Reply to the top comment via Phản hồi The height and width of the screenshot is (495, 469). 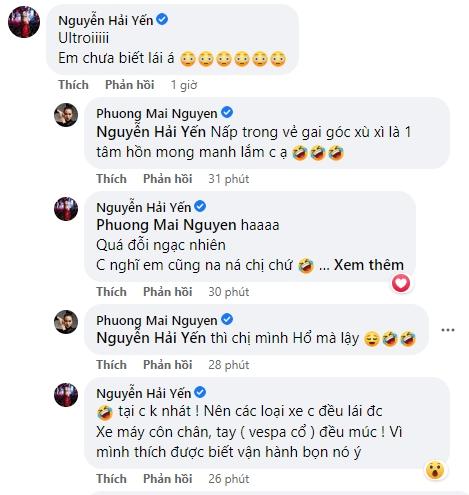pos(130,85)
